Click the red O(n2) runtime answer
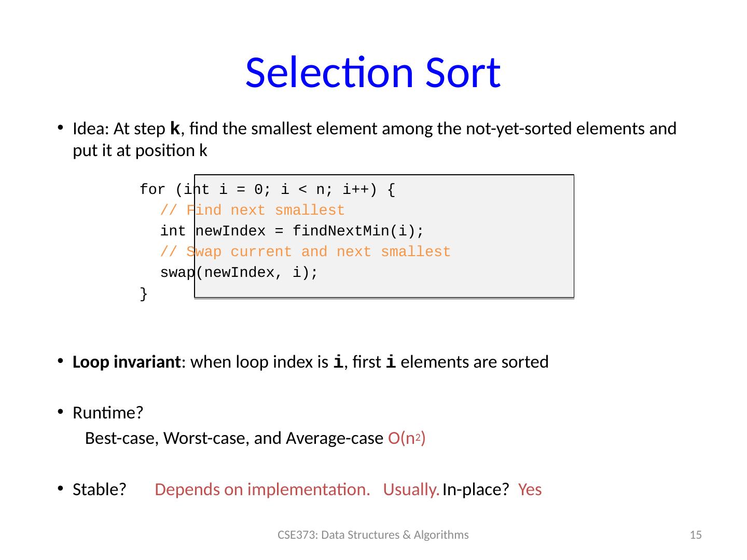The height and width of the screenshot is (560, 747). click(x=407, y=439)
